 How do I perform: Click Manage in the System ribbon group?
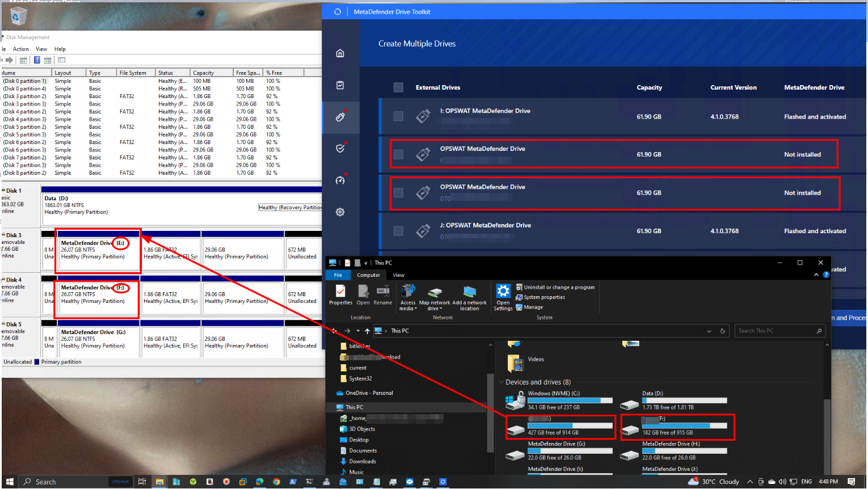click(x=529, y=307)
